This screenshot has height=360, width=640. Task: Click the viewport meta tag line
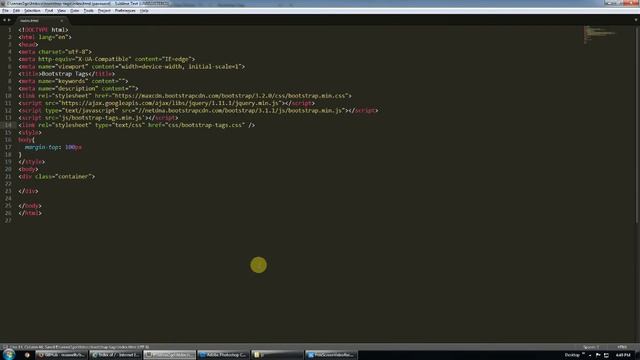pos(131,67)
